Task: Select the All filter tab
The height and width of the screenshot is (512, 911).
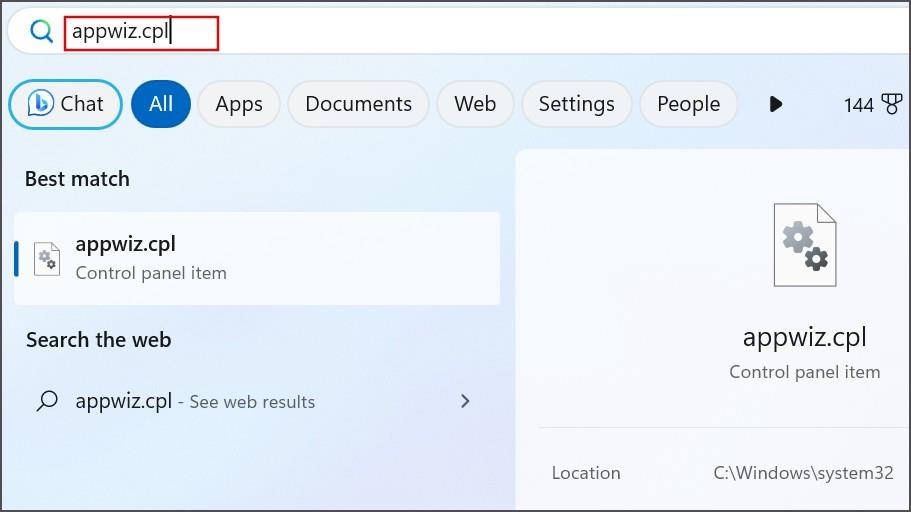Action: pos(161,104)
